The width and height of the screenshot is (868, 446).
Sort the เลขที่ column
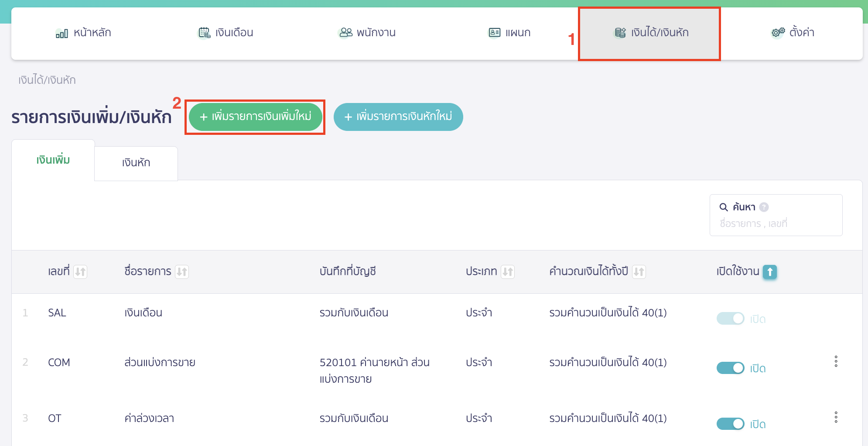pyautogui.click(x=80, y=272)
